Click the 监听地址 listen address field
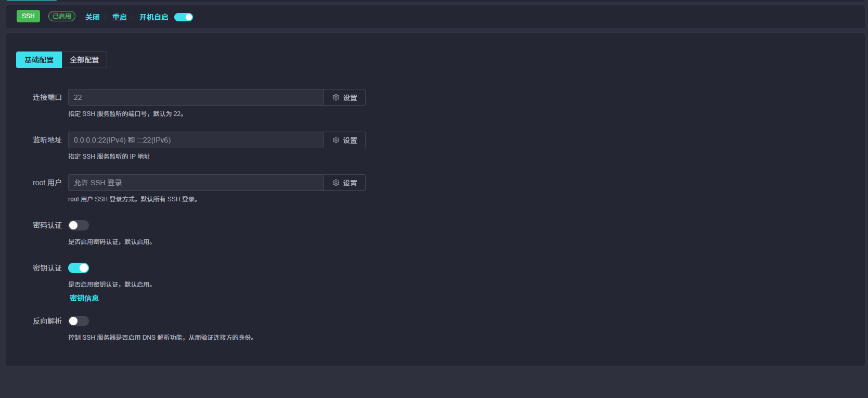The image size is (868, 398). pos(196,140)
